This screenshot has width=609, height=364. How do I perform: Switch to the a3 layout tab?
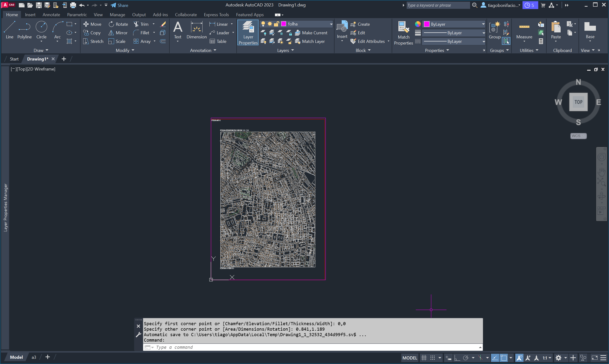34,357
